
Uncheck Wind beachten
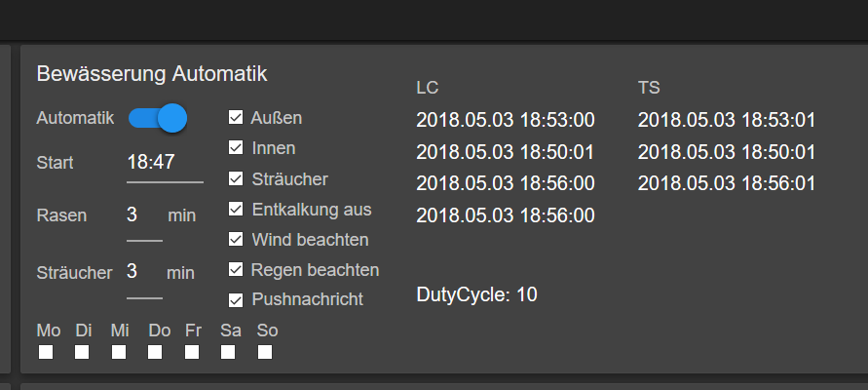tap(236, 239)
